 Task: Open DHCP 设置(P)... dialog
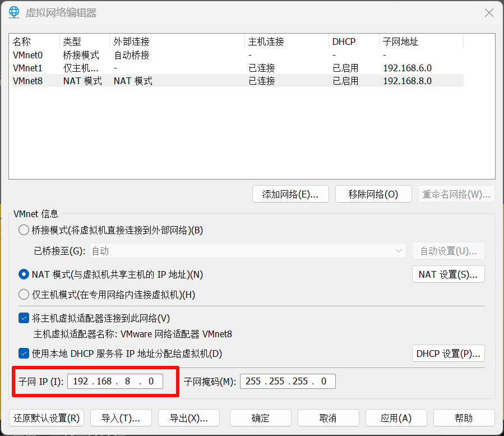448,354
